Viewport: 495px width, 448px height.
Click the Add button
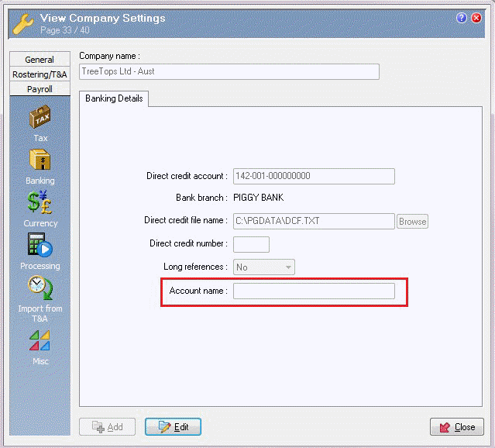[x=108, y=427]
